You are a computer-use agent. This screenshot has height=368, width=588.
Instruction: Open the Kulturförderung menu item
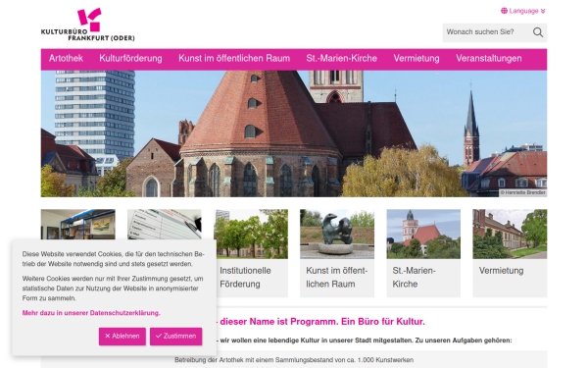coord(130,59)
